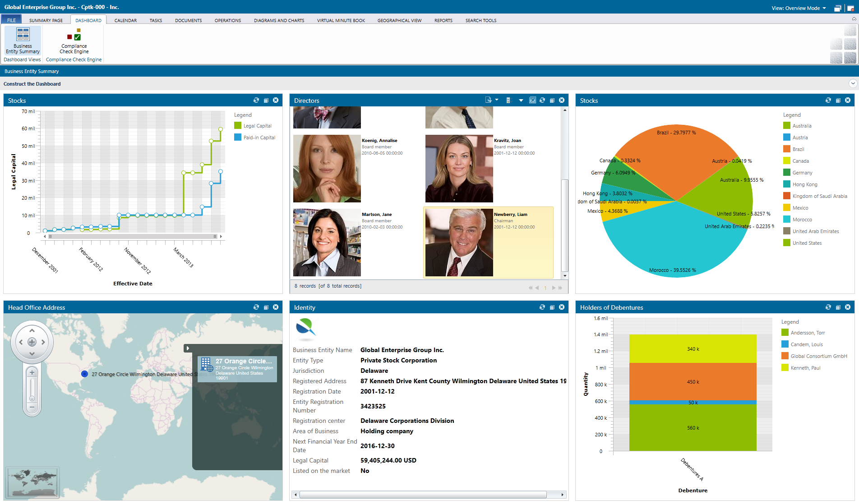Image resolution: width=859 pixels, height=504 pixels.
Task: Export Directors panel using document export icon
Action: click(488, 100)
